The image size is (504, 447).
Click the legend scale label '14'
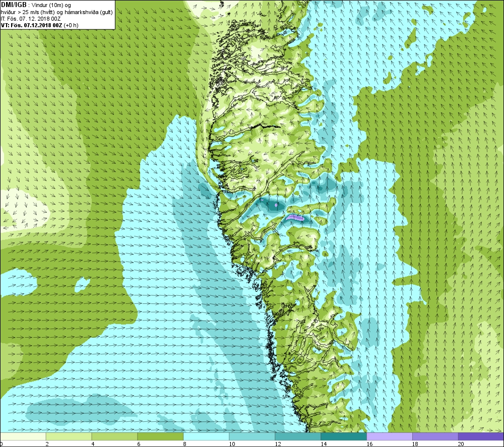324,444
